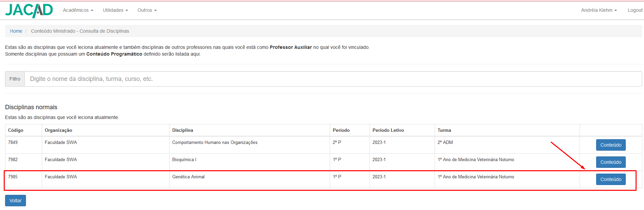Click the Genética Animal discipline name
Image resolution: width=644 pixels, height=210 pixels.
point(188,177)
